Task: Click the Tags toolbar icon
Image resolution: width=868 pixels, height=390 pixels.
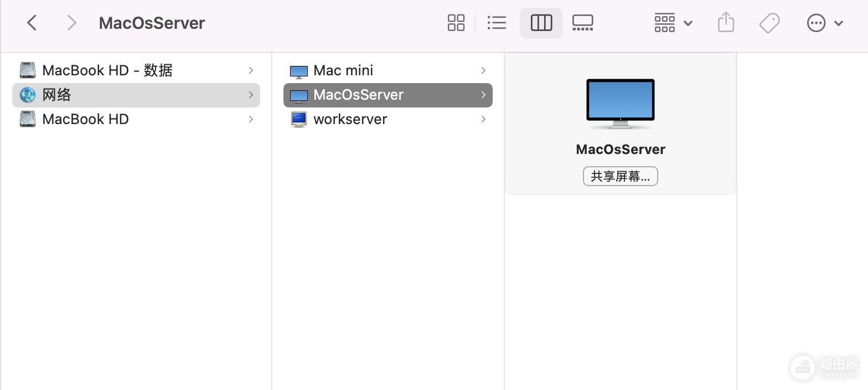Action: [x=769, y=23]
